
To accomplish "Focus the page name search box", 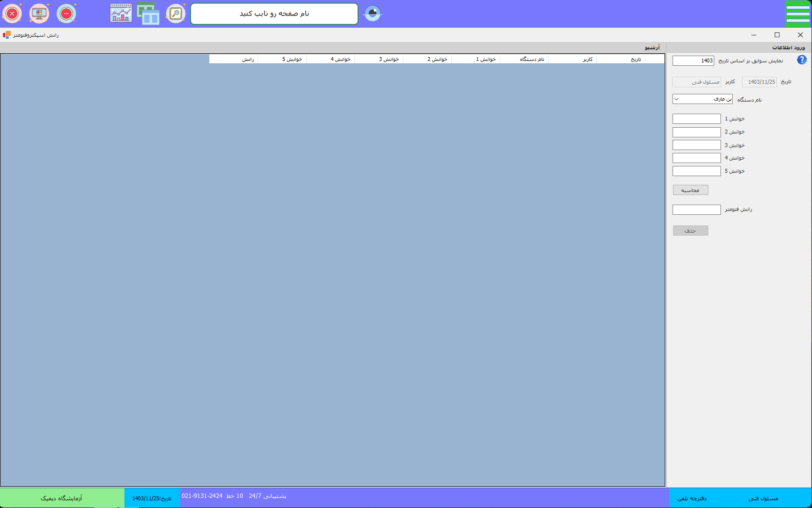I will click(274, 14).
